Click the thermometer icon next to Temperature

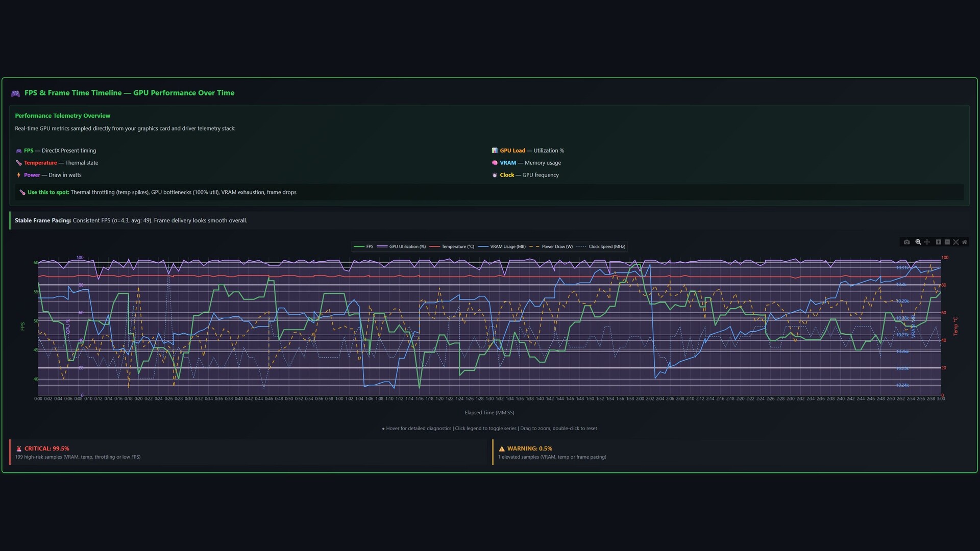[x=19, y=163]
